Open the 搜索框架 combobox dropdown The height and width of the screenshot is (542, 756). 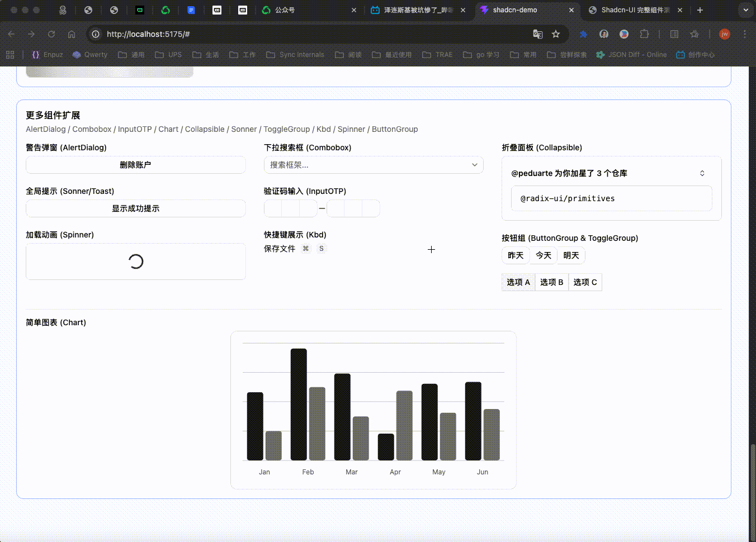tap(374, 165)
